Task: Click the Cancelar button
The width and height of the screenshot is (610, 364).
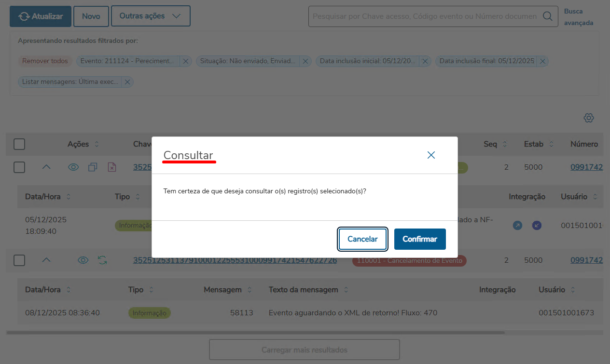Action: click(362, 239)
